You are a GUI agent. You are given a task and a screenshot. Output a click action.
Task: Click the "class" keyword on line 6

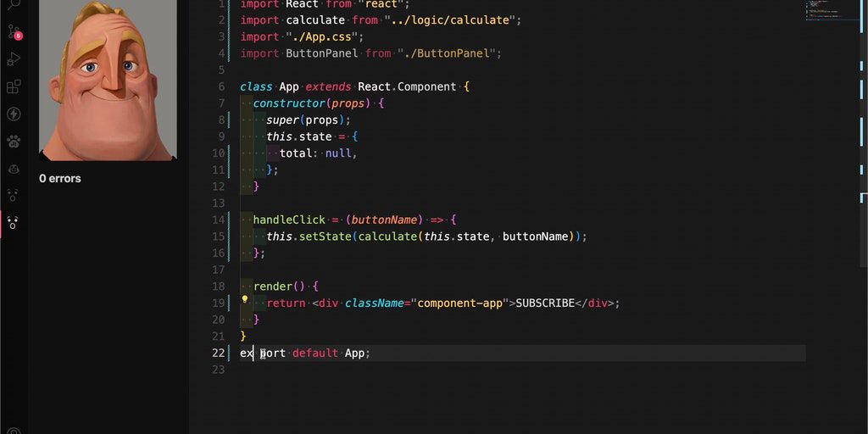pos(256,87)
